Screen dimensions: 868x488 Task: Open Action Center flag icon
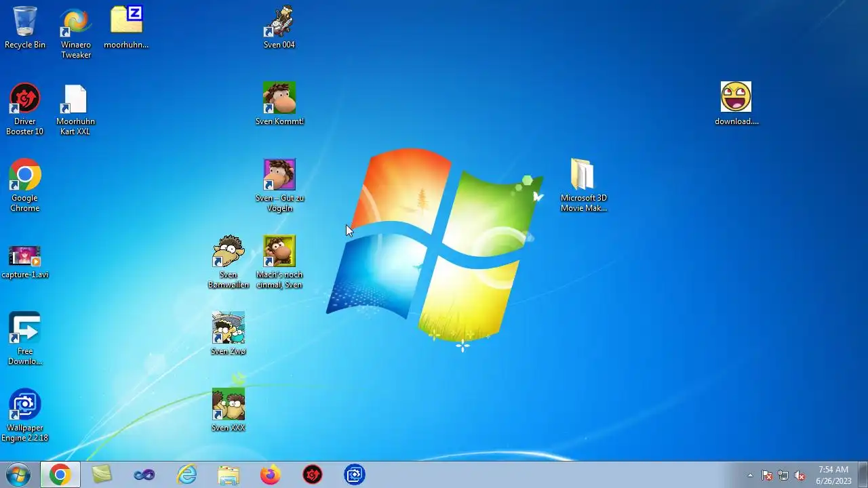click(x=767, y=475)
